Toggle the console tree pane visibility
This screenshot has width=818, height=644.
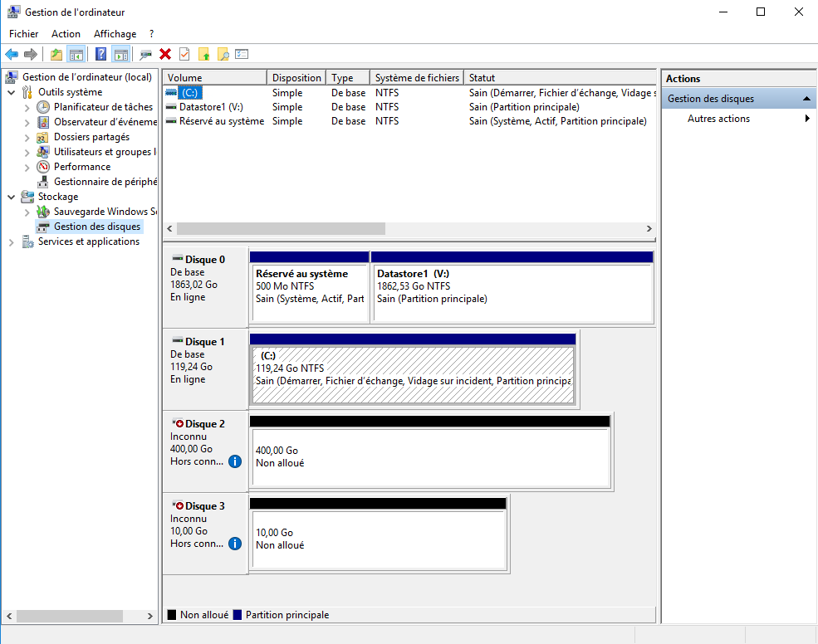[x=76, y=54]
